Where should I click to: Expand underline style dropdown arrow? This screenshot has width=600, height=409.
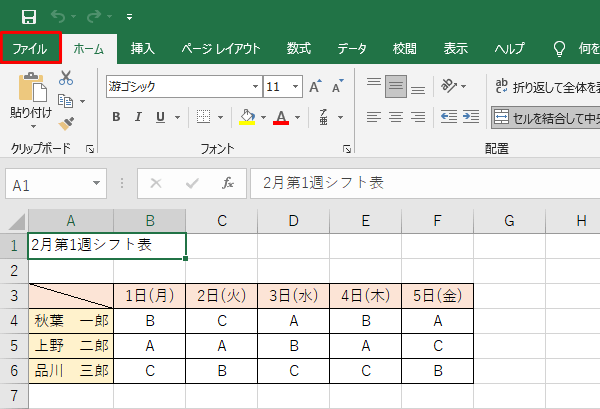(x=177, y=117)
